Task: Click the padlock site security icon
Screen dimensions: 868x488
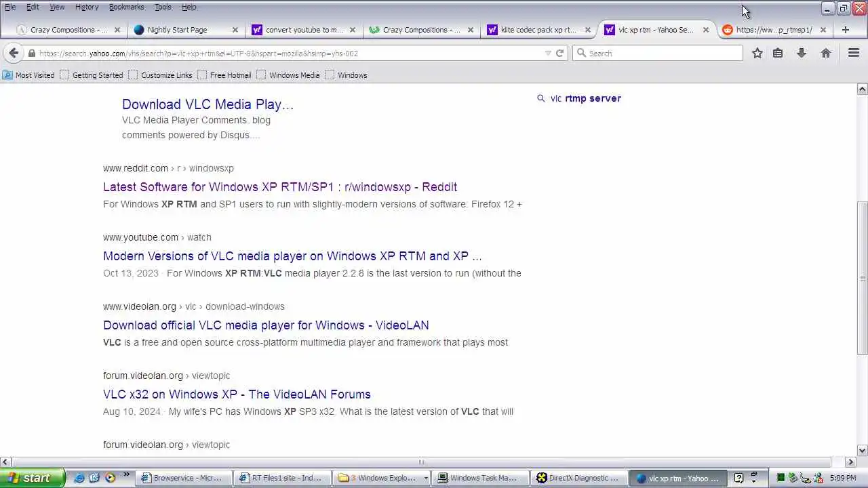Action: pos(31,53)
